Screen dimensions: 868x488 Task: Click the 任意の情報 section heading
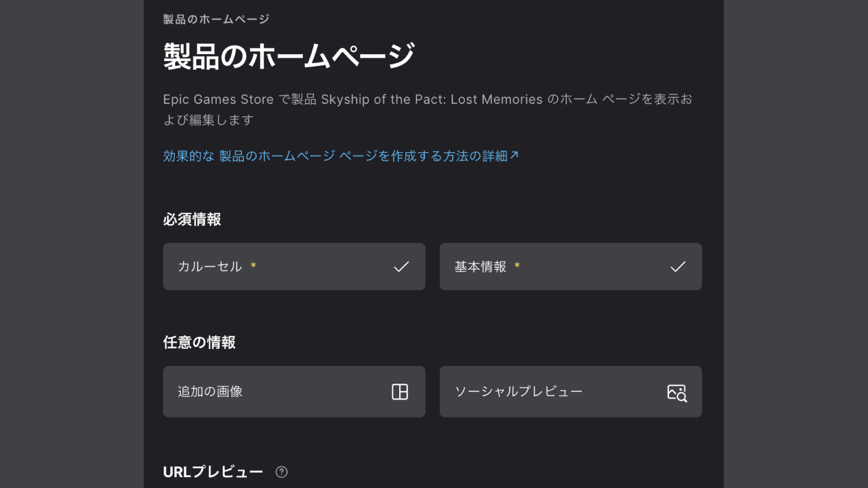[199, 343]
